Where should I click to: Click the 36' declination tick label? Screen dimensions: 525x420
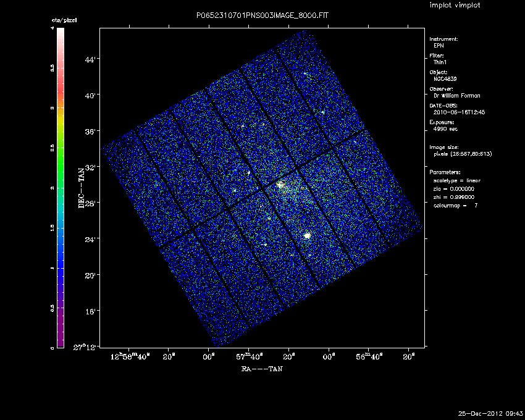90,132
